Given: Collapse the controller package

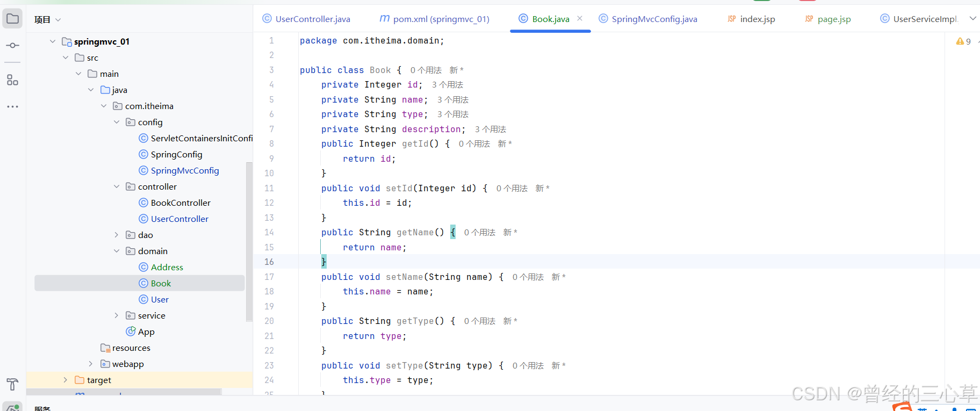Looking at the screenshot, I should (x=117, y=186).
